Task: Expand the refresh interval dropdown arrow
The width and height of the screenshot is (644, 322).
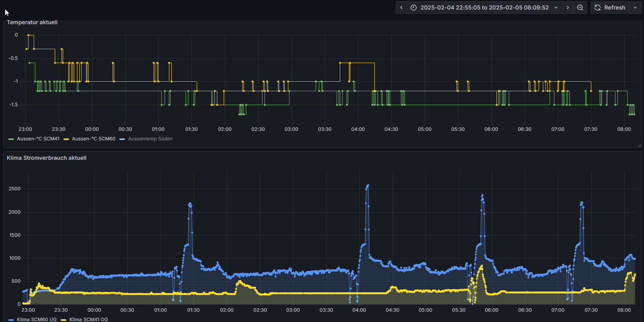Action: pyautogui.click(x=635, y=8)
